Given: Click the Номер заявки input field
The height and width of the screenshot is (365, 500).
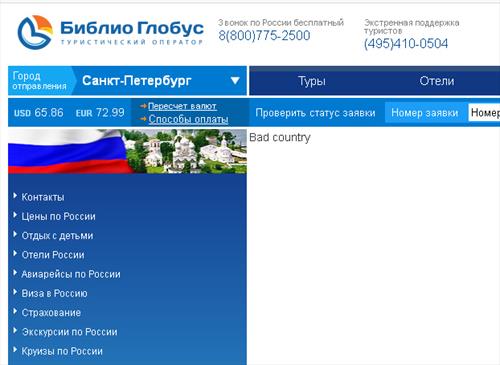Looking at the screenshot, I should coord(484,113).
